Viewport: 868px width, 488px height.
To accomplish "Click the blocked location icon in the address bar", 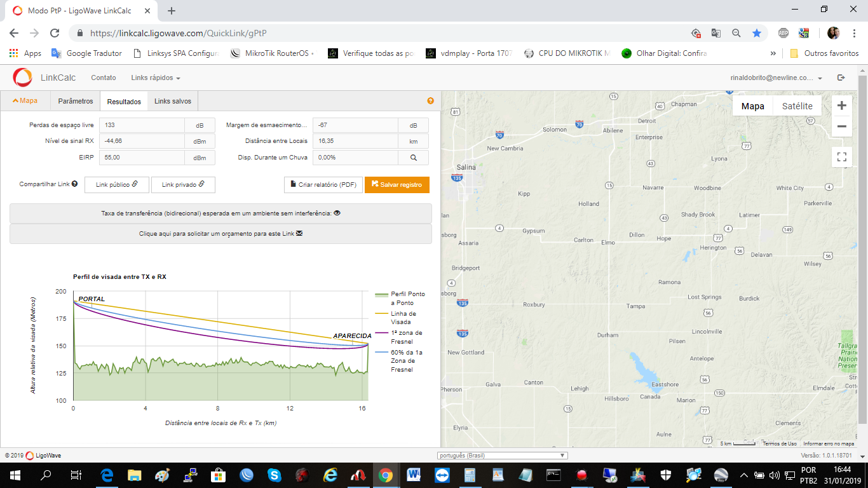I will [x=696, y=33].
